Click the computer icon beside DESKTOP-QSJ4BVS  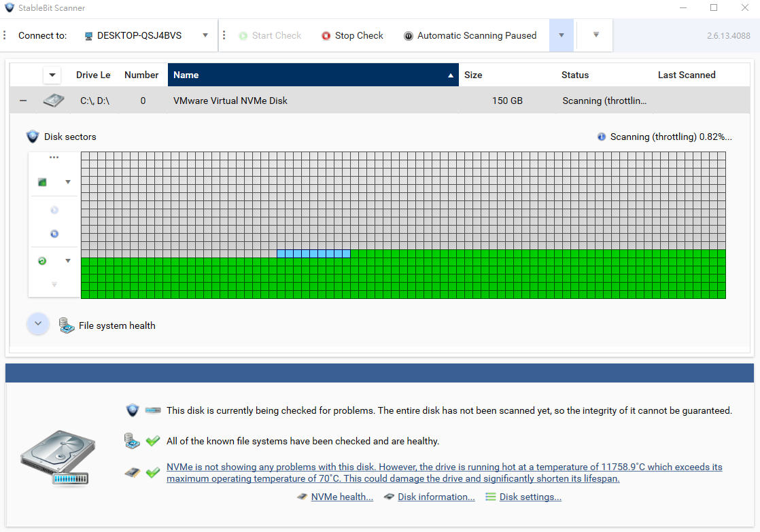coord(88,36)
